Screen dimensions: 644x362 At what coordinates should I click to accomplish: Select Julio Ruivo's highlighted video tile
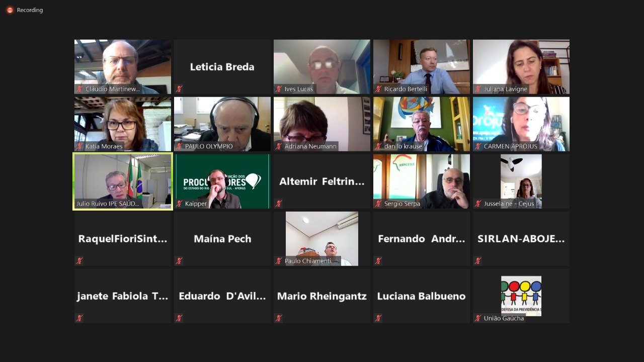coord(123,182)
